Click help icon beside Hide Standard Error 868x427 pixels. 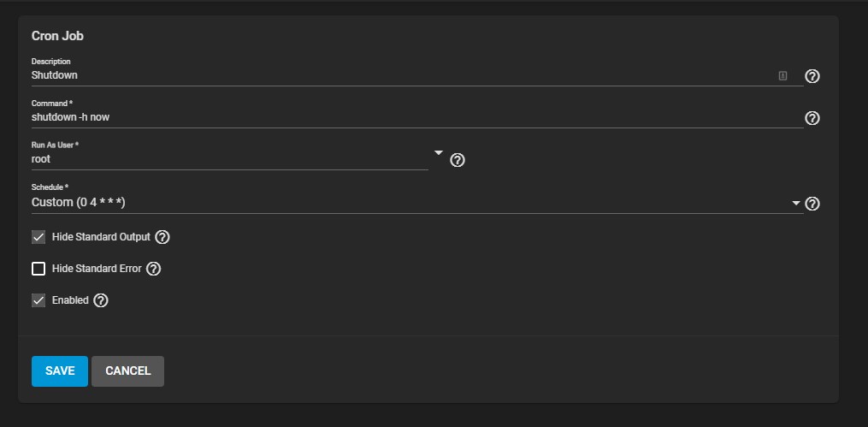153,269
